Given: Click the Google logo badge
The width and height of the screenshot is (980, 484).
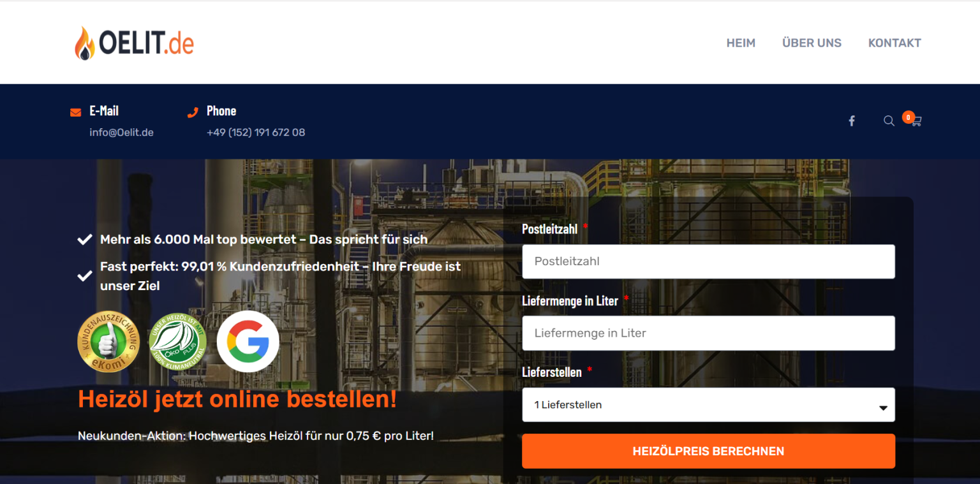Looking at the screenshot, I should (x=248, y=341).
